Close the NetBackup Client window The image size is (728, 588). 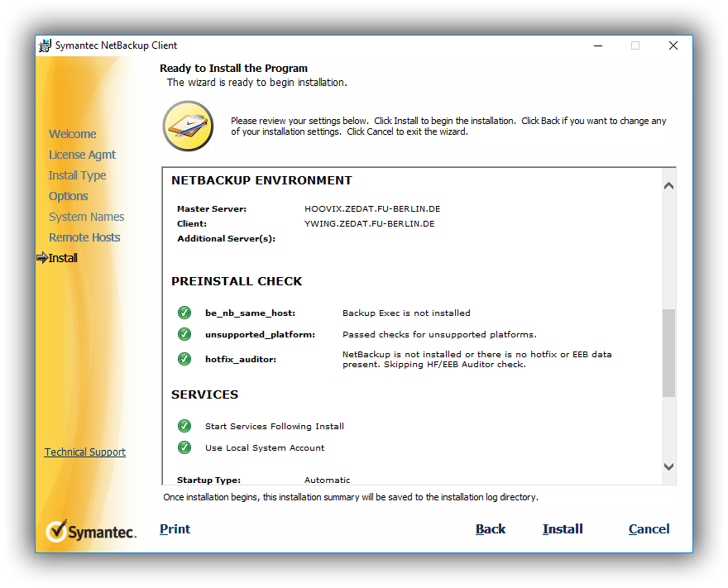[673, 45]
